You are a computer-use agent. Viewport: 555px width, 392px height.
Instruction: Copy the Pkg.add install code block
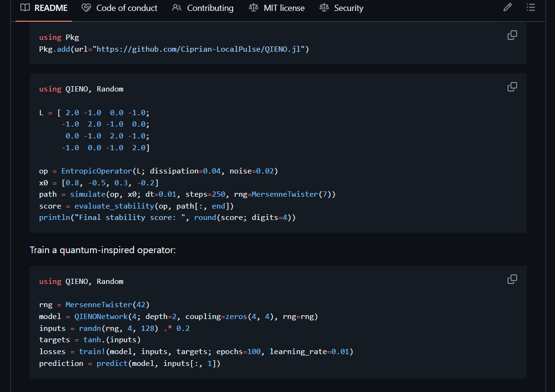(x=512, y=35)
